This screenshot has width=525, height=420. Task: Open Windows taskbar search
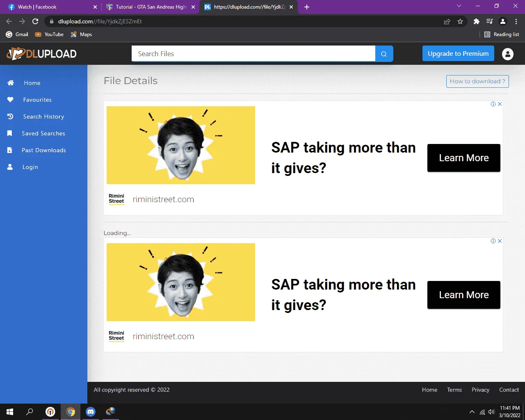coord(30,412)
